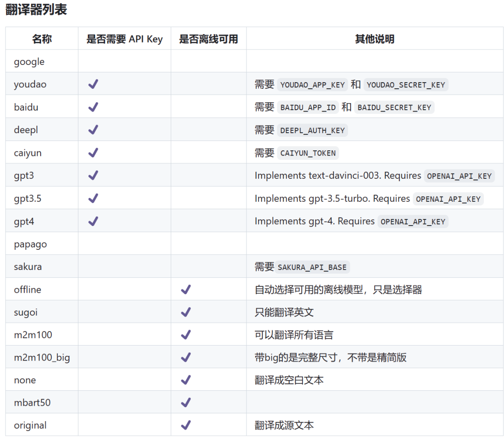Select the m2m100 translator name
This screenshot has width=504, height=438.
(x=33, y=335)
